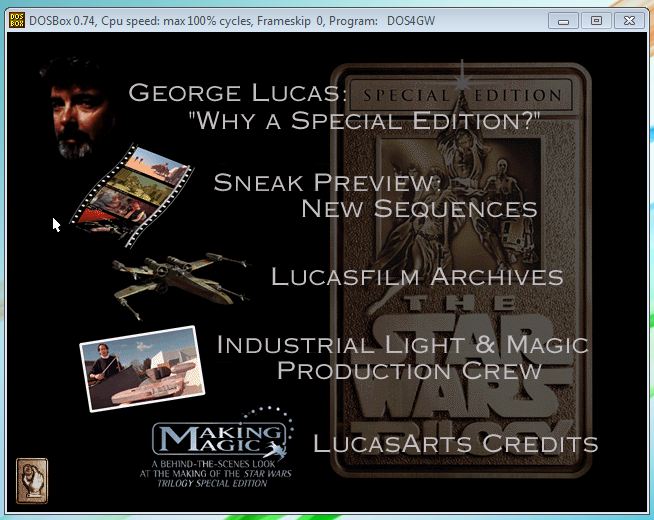Image resolution: width=654 pixels, height=520 pixels.
Task: Click the ILM production crew photo
Action: click(x=142, y=369)
